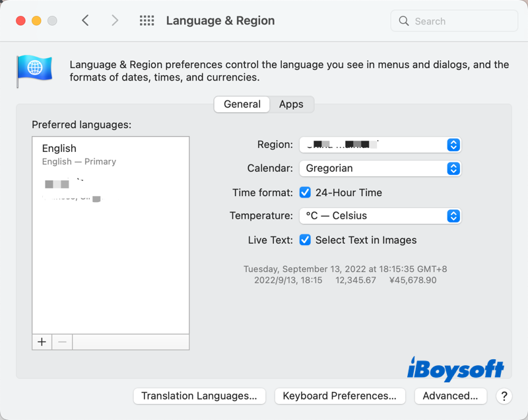
Task: Uncheck Select Text in Images
Action: tap(305, 240)
